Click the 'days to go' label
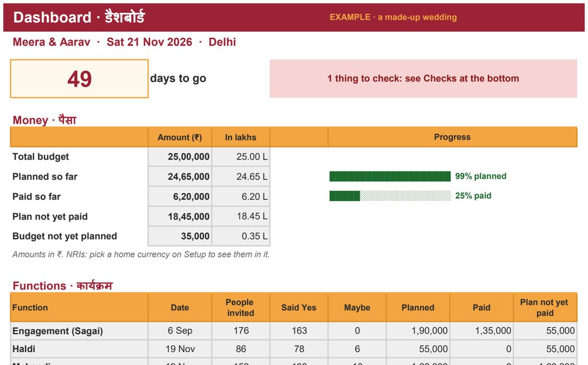Screen dimensions: 588x365 point(178,78)
